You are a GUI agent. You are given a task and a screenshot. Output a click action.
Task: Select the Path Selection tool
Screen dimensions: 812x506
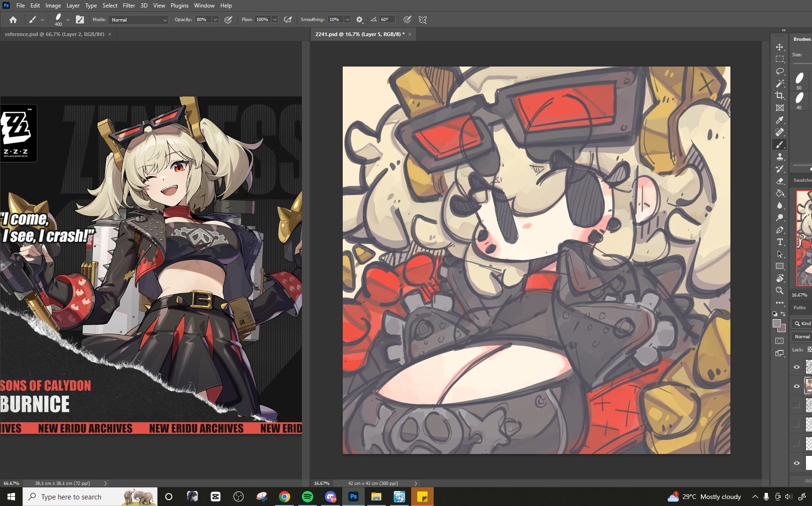[x=780, y=254]
